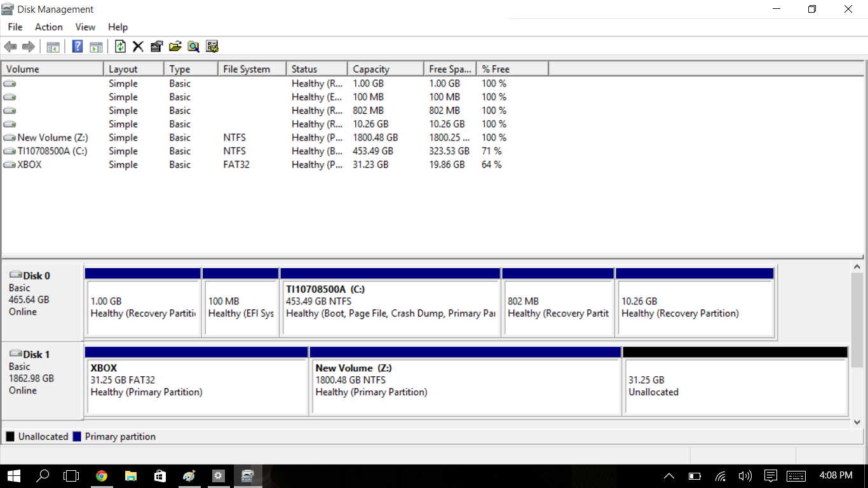This screenshot has width=868, height=488.
Task: Open taskbar Search magnifier
Action: click(x=43, y=475)
